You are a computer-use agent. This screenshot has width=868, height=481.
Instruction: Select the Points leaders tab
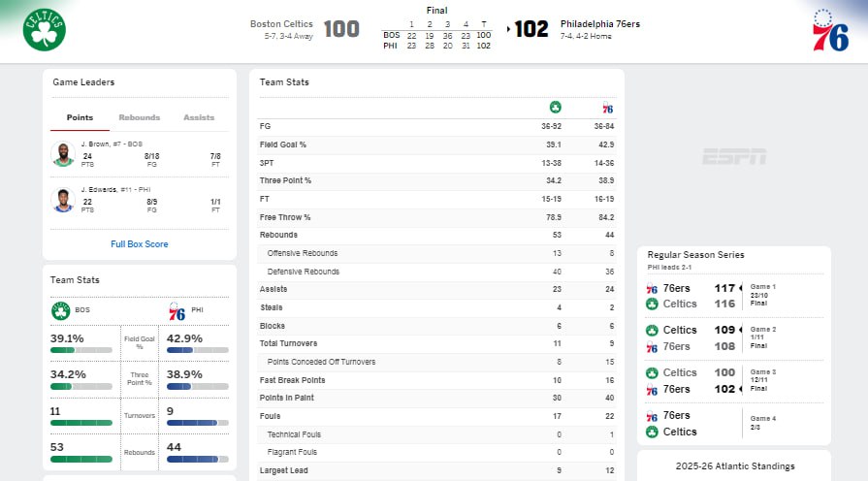pyautogui.click(x=80, y=117)
